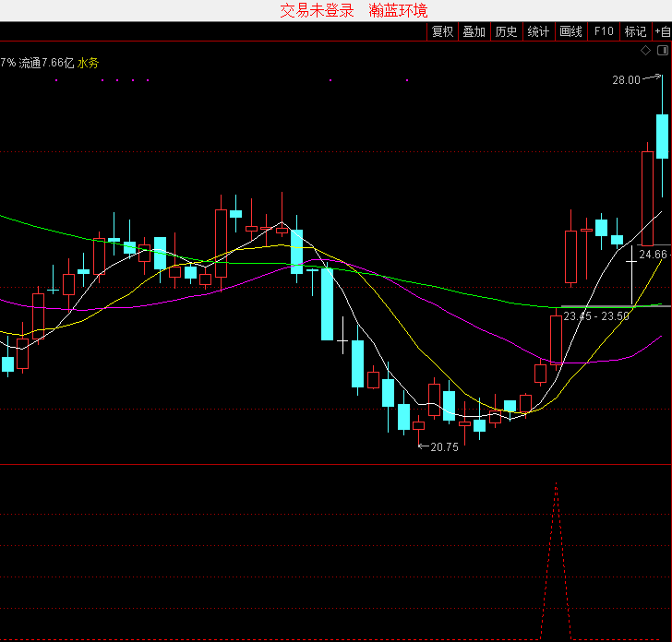Click the 标记 mark button

pos(635,31)
